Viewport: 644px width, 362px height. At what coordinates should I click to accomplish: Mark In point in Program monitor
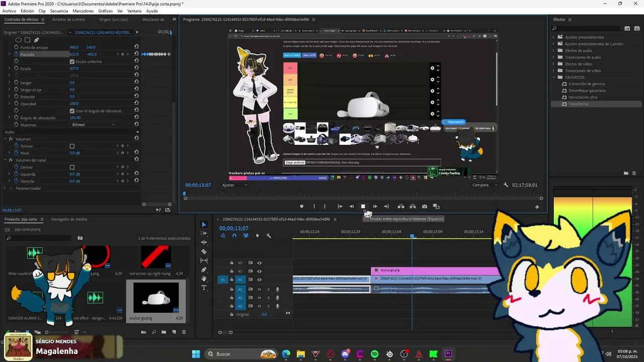(x=314, y=206)
